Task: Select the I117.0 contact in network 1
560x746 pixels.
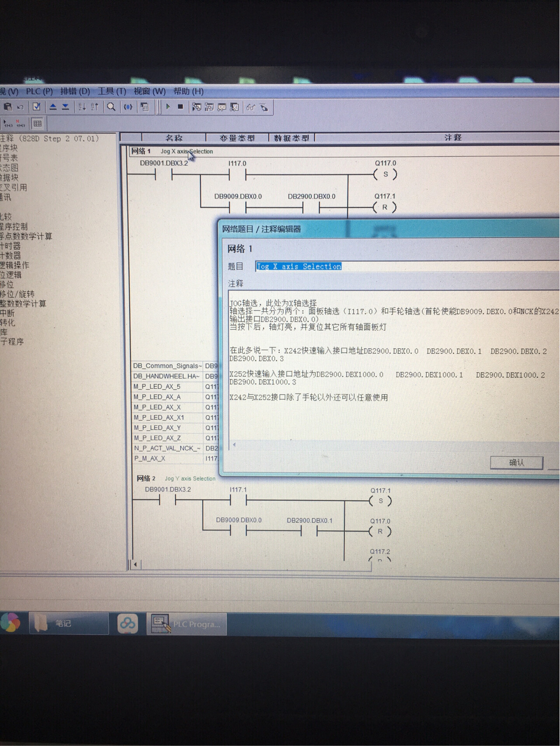Action: (x=237, y=175)
